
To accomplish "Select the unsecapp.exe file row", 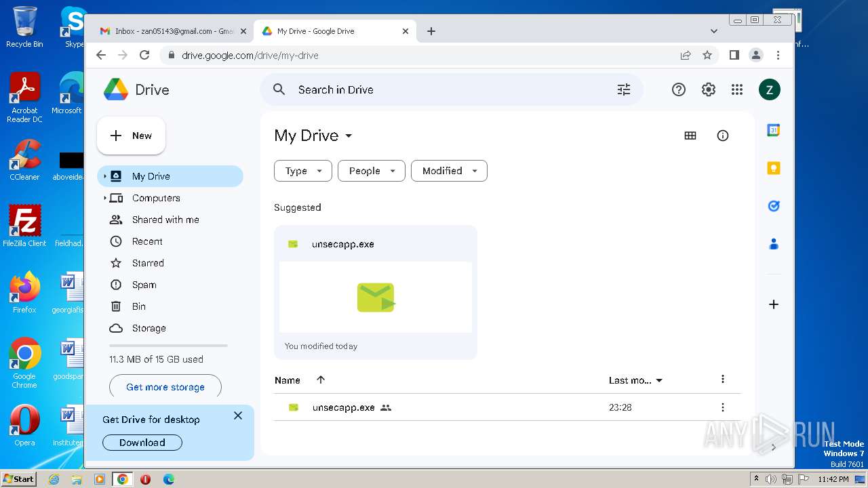I will (507, 407).
